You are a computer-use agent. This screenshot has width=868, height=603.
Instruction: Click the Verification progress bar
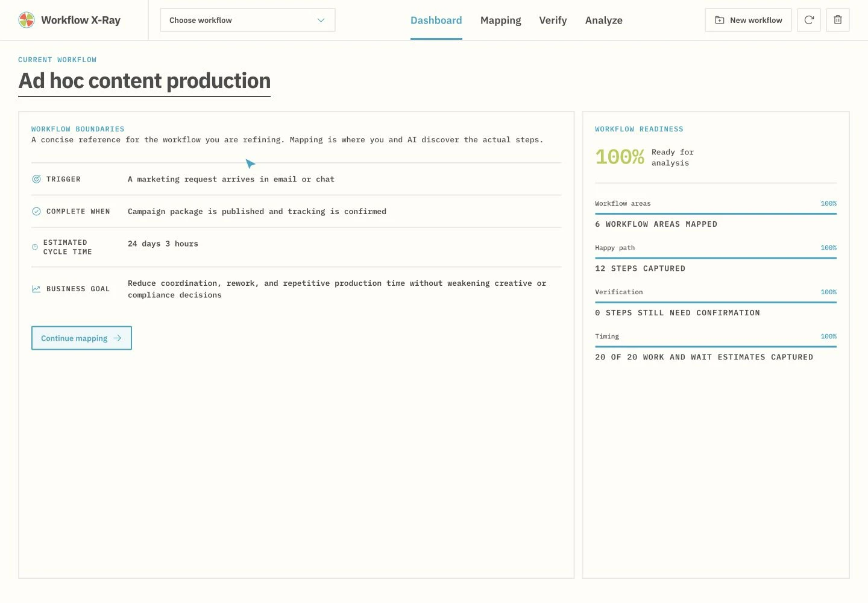(715, 302)
